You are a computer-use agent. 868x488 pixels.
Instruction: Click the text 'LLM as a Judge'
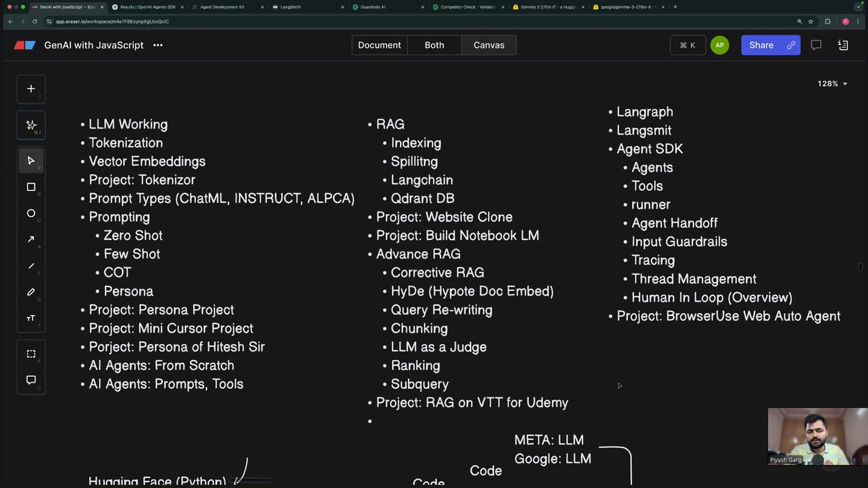click(x=438, y=347)
